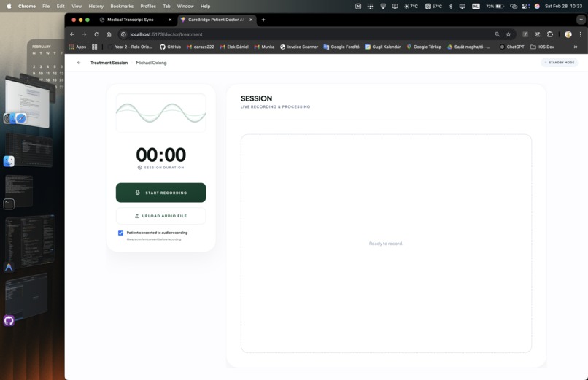Open Chrome three-dot menu
588x380 pixels.
581,34
